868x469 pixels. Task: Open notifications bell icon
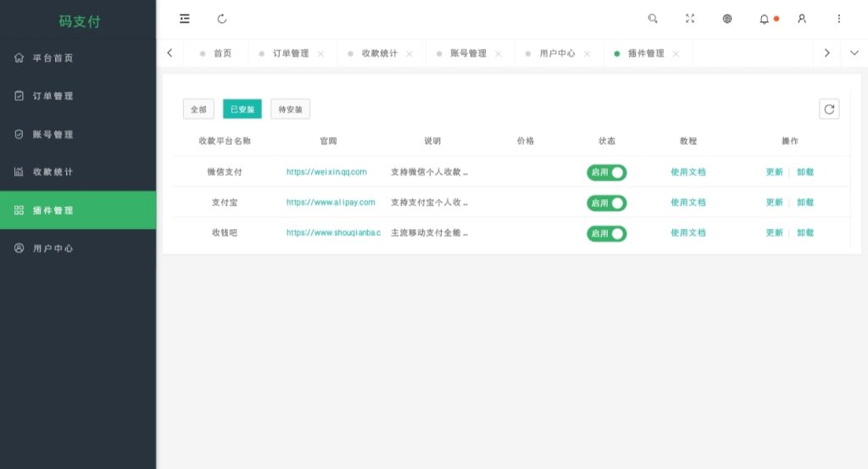tap(764, 20)
